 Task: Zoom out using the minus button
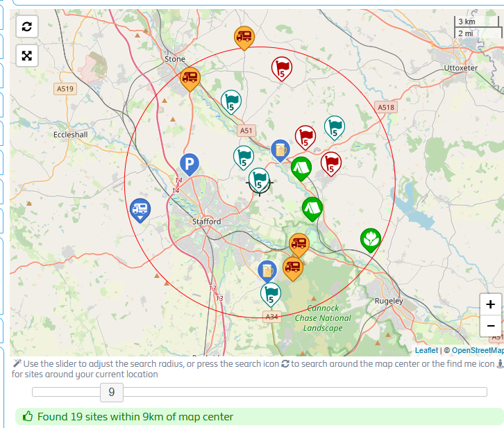click(x=490, y=326)
